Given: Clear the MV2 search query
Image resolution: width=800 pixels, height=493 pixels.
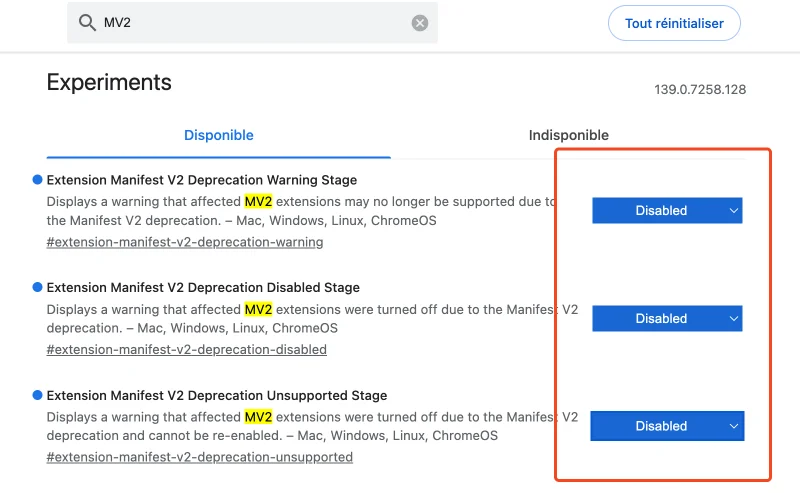Looking at the screenshot, I should (420, 23).
